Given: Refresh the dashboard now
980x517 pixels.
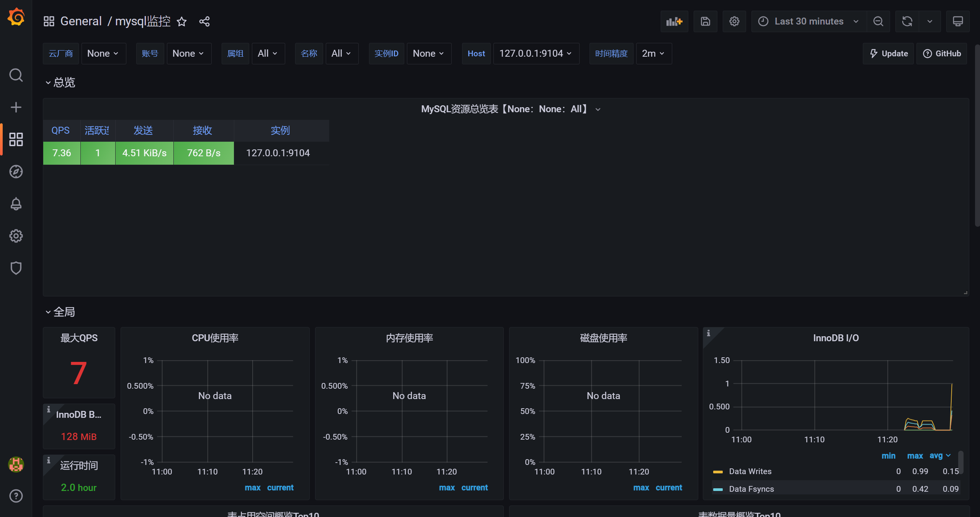Looking at the screenshot, I should [x=907, y=21].
